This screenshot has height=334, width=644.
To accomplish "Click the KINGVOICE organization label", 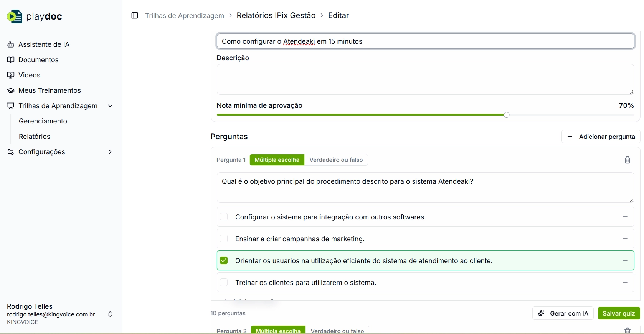I will pyautogui.click(x=23, y=322).
